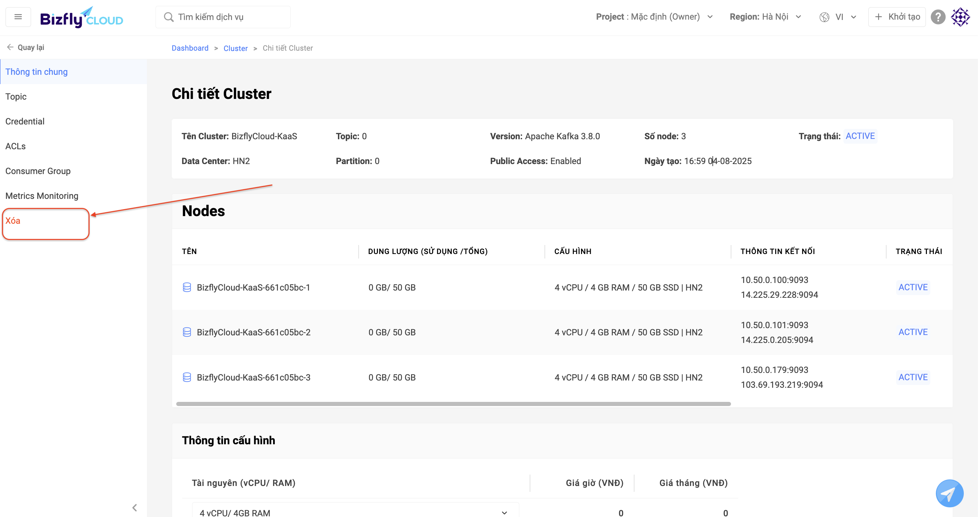Open the user avatar icon
980x517 pixels.
click(x=961, y=17)
